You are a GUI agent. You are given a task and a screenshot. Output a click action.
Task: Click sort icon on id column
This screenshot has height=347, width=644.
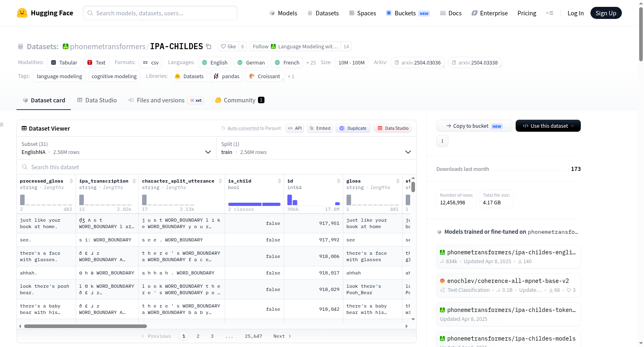click(339, 181)
